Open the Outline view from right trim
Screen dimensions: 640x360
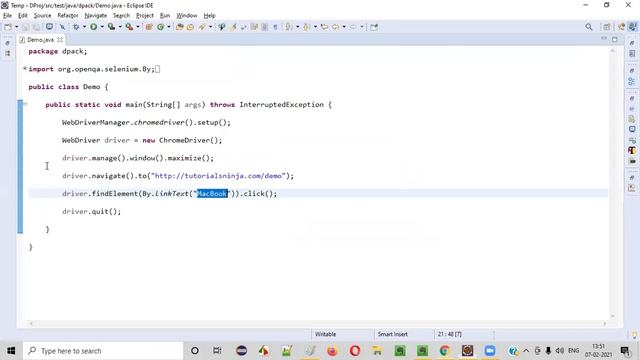(x=632, y=81)
